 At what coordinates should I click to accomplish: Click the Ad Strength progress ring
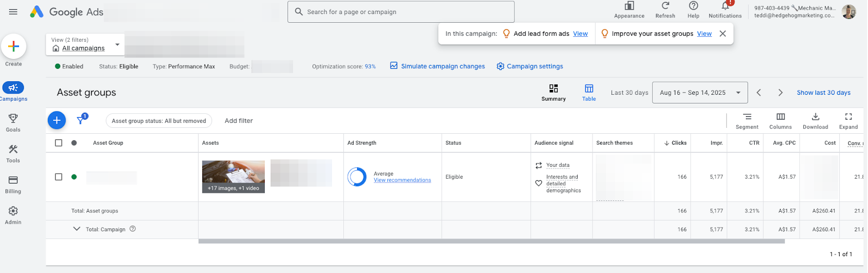pos(357,177)
